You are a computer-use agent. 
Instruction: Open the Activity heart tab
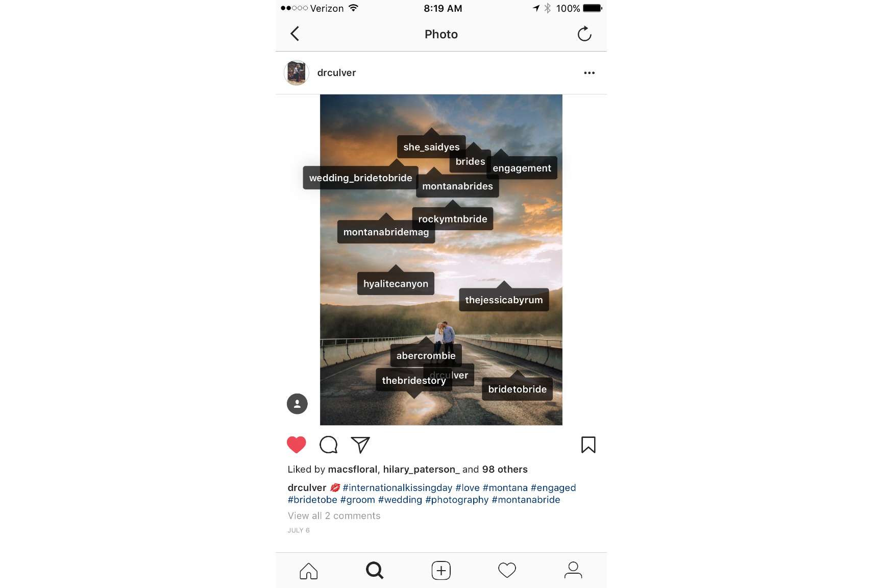coord(507,571)
